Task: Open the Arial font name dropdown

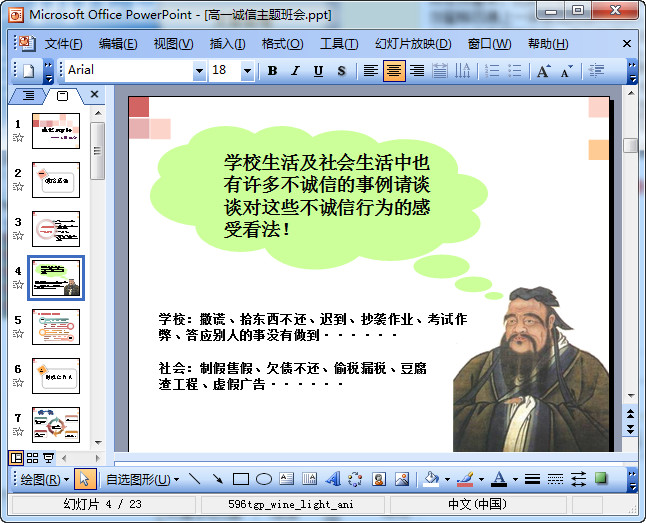Action: [x=199, y=71]
